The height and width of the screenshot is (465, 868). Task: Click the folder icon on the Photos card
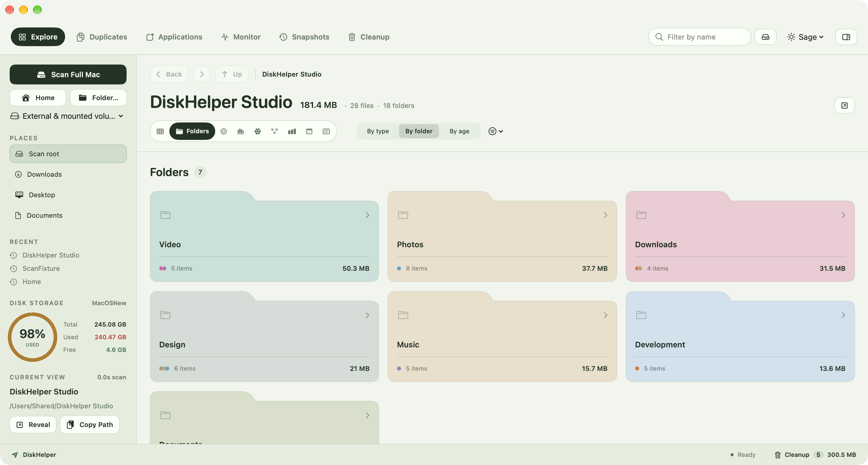tap(403, 215)
